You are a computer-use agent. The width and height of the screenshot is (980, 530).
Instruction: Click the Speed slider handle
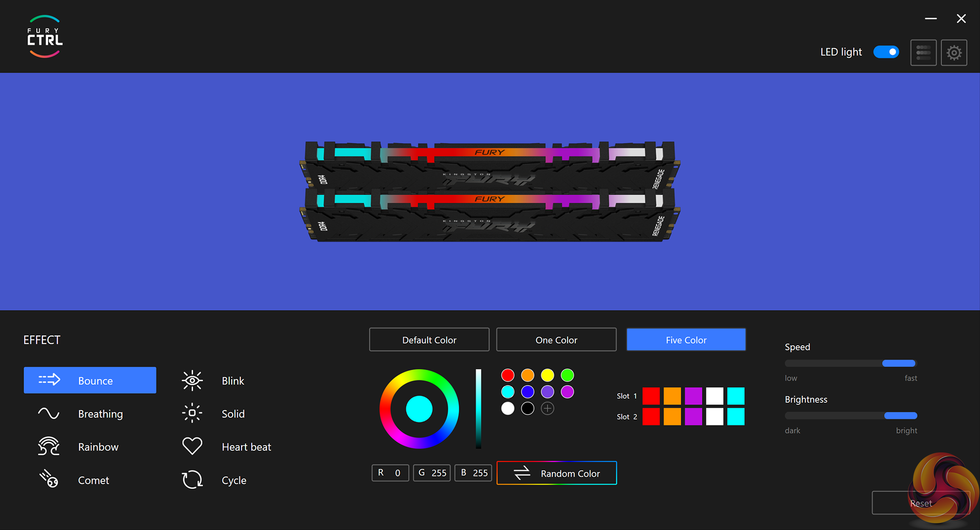click(899, 363)
